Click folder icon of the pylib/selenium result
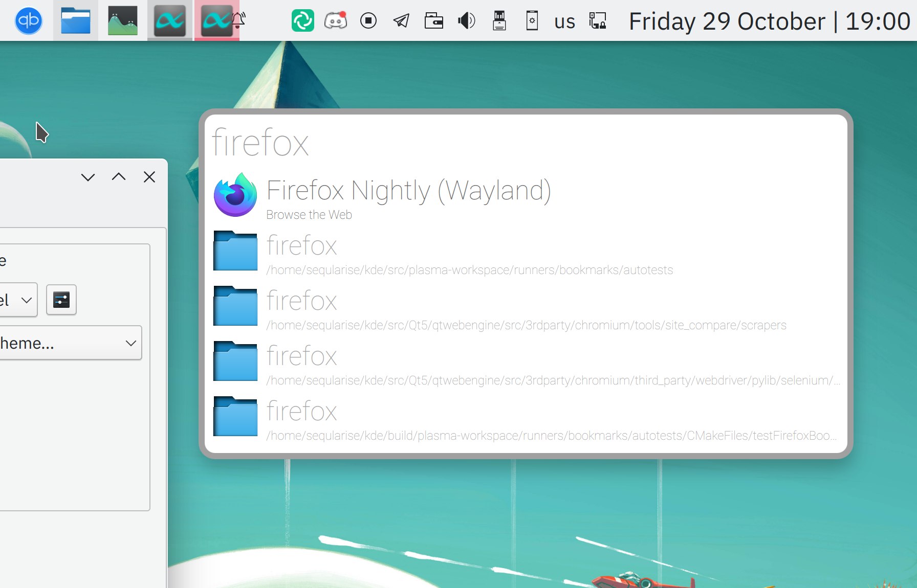 point(235,361)
